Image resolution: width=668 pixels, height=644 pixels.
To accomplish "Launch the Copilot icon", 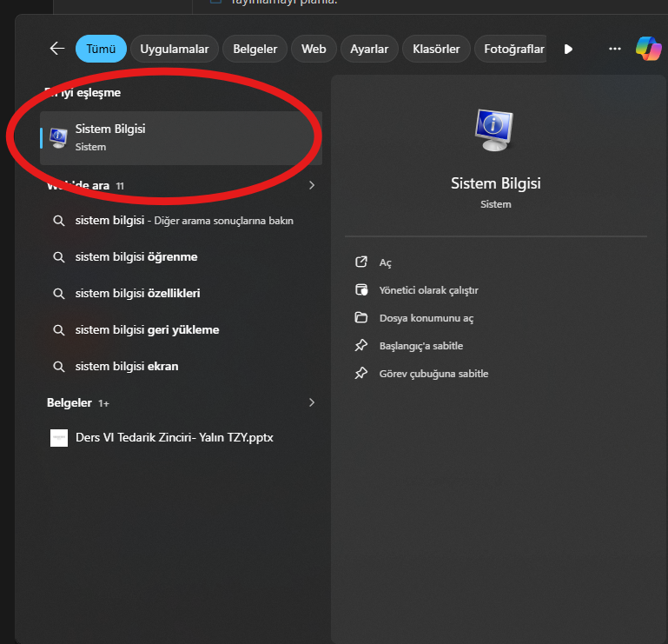I will [x=648, y=49].
